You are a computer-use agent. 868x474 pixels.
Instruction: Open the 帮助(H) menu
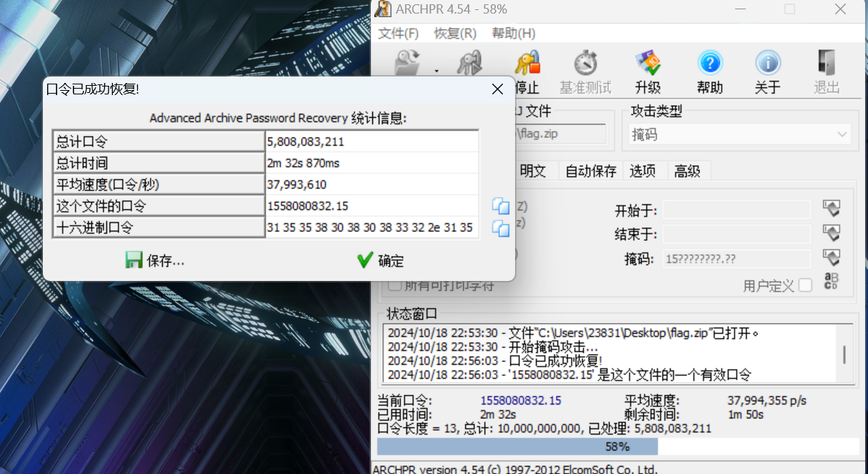513,34
